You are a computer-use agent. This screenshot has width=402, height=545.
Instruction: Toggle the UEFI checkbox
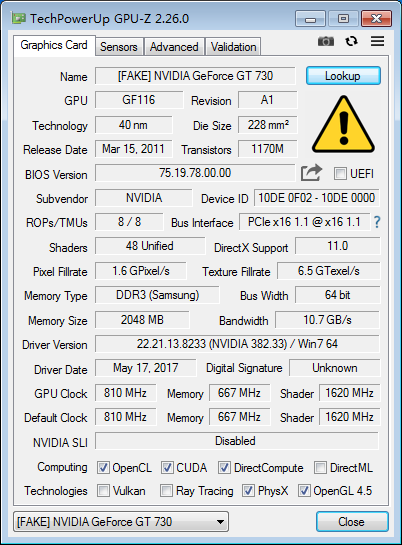340,173
